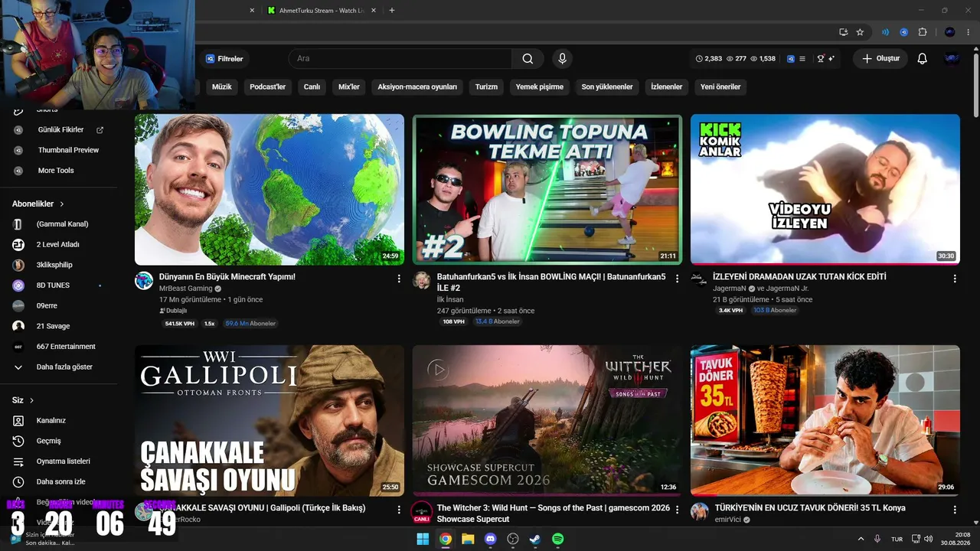The height and width of the screenshot is (551, 980).
Task: Select the Canlı category chip
Action: pos(312,87)
